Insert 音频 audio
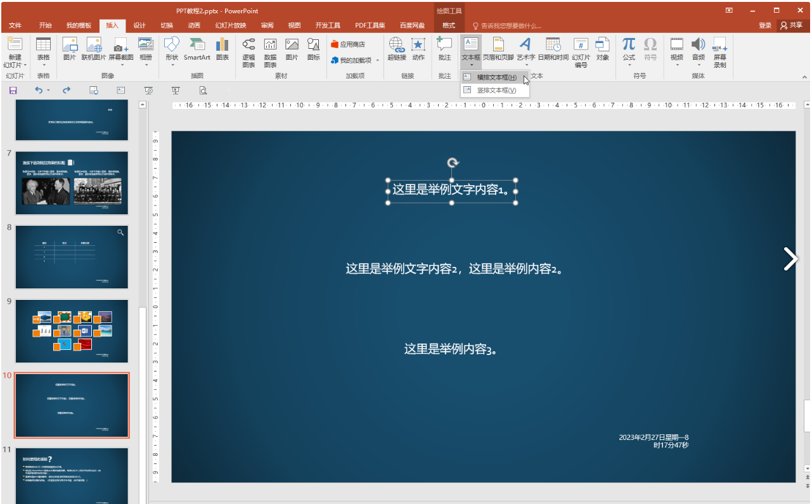 point(698,52)
